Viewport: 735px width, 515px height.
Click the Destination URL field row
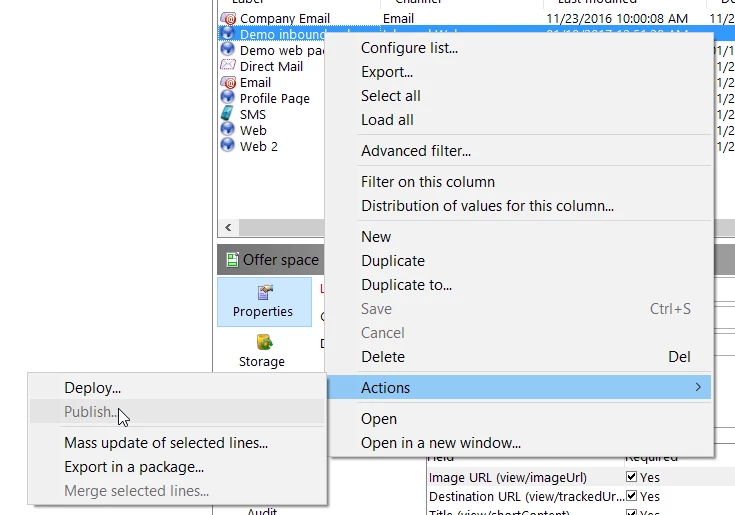click(x=526, y=496)
